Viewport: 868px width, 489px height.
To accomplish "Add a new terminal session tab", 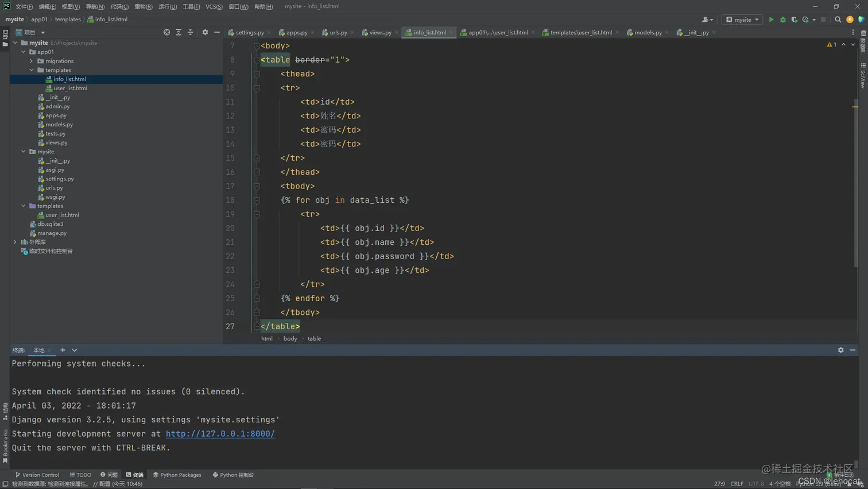I will click(63, 350).
